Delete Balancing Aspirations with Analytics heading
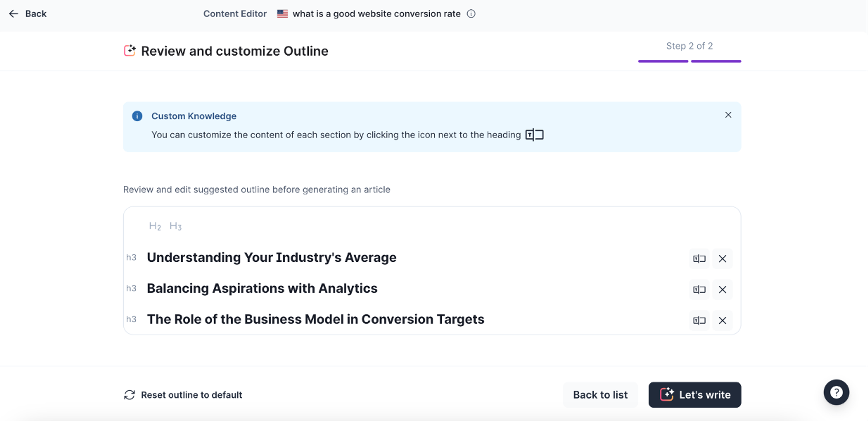This screenshot has height=421, width=868. coord(722,289)
